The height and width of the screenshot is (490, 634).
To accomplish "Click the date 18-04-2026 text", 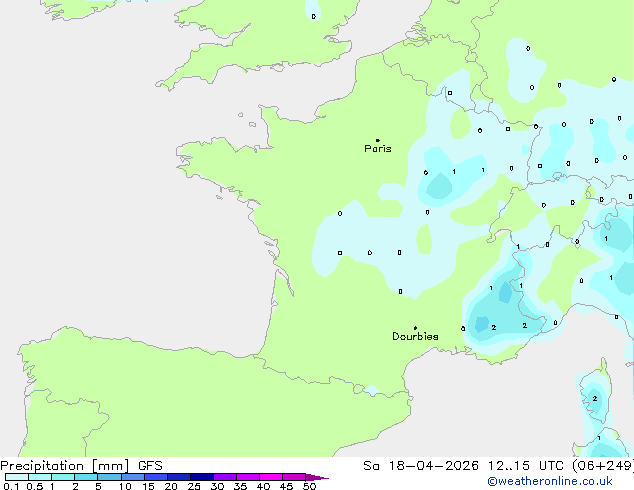I will click(433, 466).
